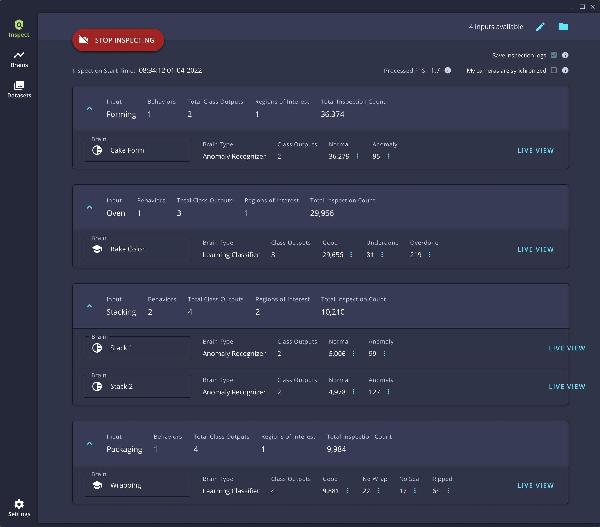
Task: Open kebab menu for Wrapping No Wrap count
Action: [x=378, y=491]
